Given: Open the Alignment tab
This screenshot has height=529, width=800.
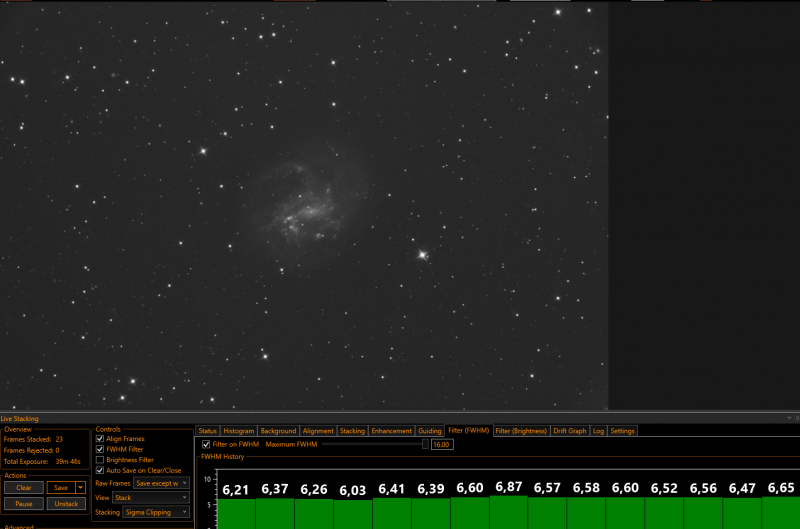Looking at the screenshot, I should click(318, 431).
